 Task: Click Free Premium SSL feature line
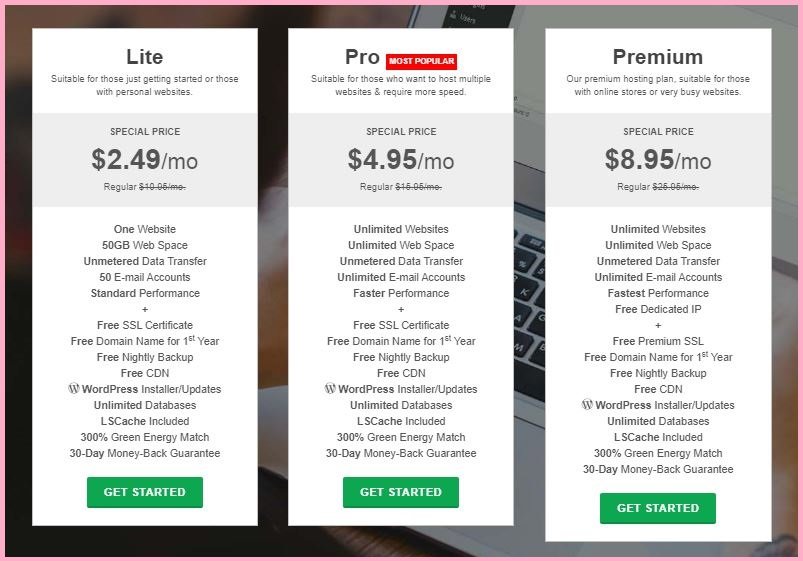click(x=658, y=341)
